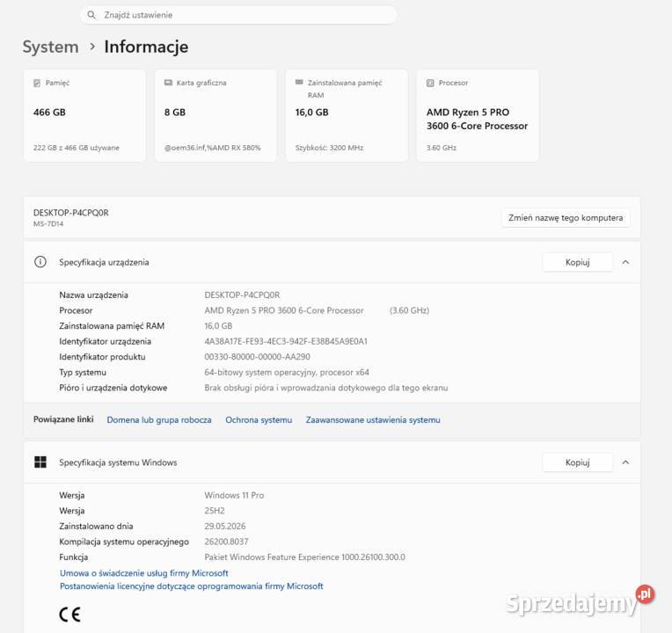
Task: Open the 466 GB Pamięć card
Action: [x=84, y=116]
